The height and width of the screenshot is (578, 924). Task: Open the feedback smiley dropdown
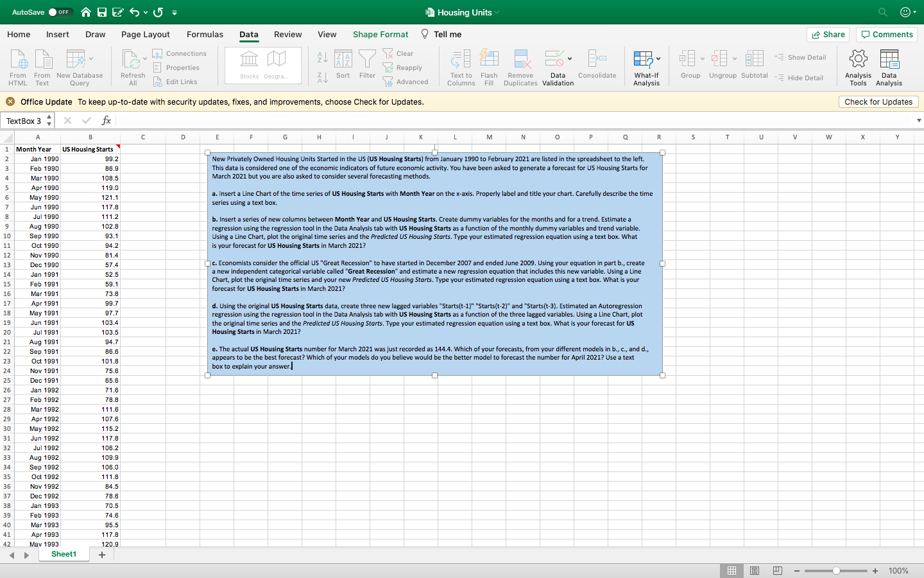pyautogui.click(x=908, y=12)
